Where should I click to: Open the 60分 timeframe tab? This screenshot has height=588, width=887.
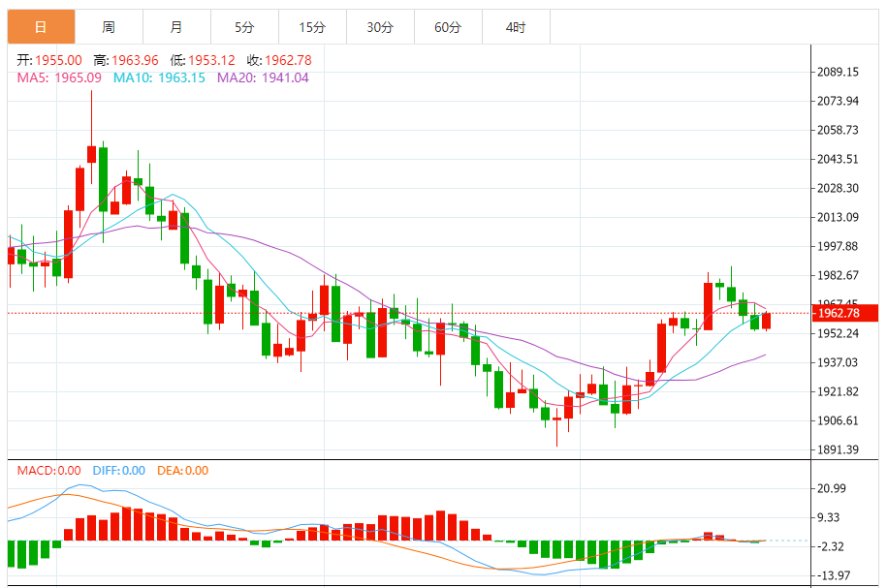pyautogui.click(x=448, y=26)
